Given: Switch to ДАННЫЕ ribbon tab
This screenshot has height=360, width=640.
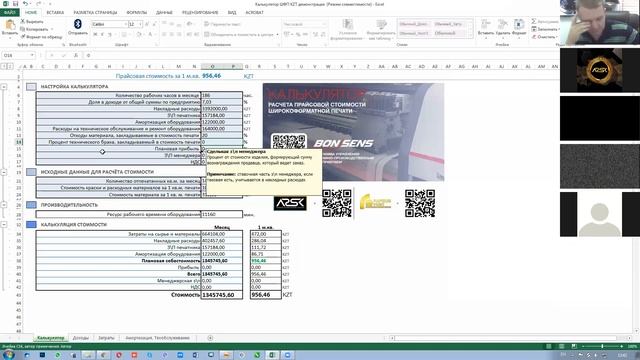Looking at the screenshot, I should click(164, 12).
